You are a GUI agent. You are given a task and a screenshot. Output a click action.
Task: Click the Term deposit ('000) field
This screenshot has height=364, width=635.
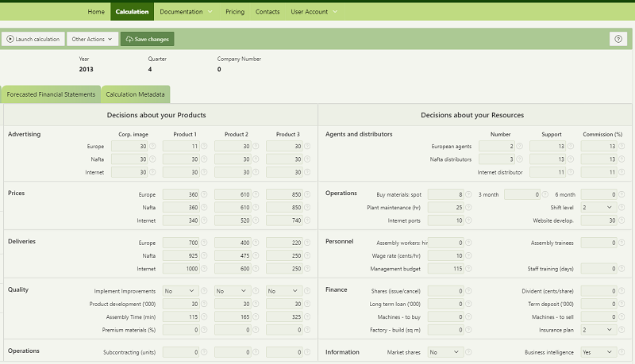(598, 304)
